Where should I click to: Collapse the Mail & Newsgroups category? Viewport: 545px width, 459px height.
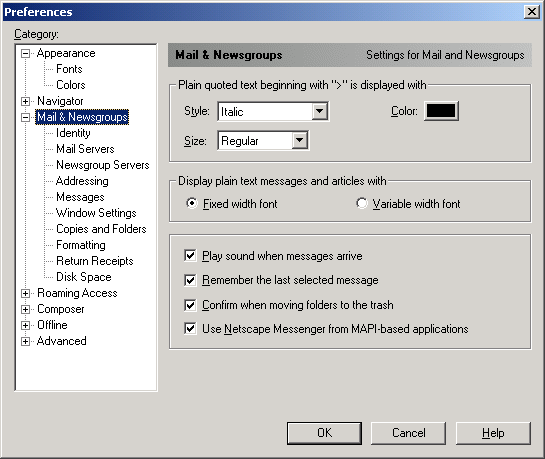click(25, 117)
